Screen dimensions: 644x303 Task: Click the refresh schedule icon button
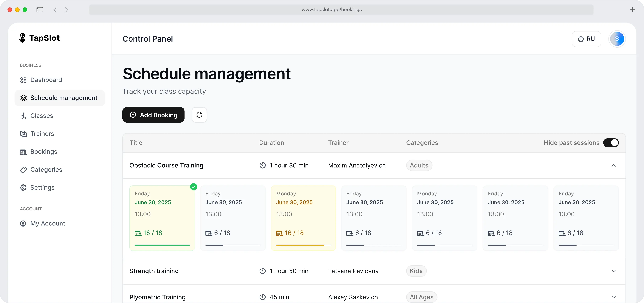coord(199,115)
